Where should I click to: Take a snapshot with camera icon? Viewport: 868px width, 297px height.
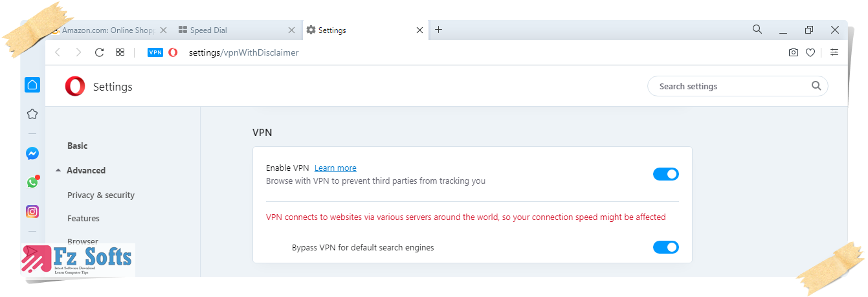click(x=794, y=52)
